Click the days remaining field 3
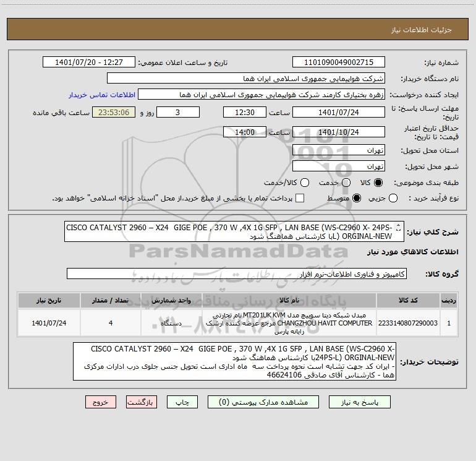Screen dimensions: 476x461 (x=178, y=112)
